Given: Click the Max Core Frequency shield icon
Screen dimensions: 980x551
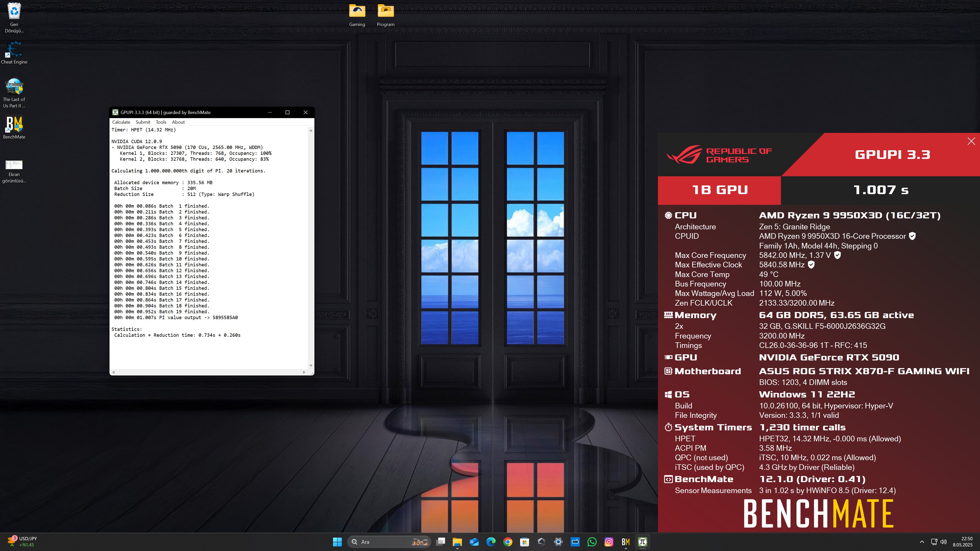Looking at the screenshot, I should pyautogui.click(x=837, y=255).
